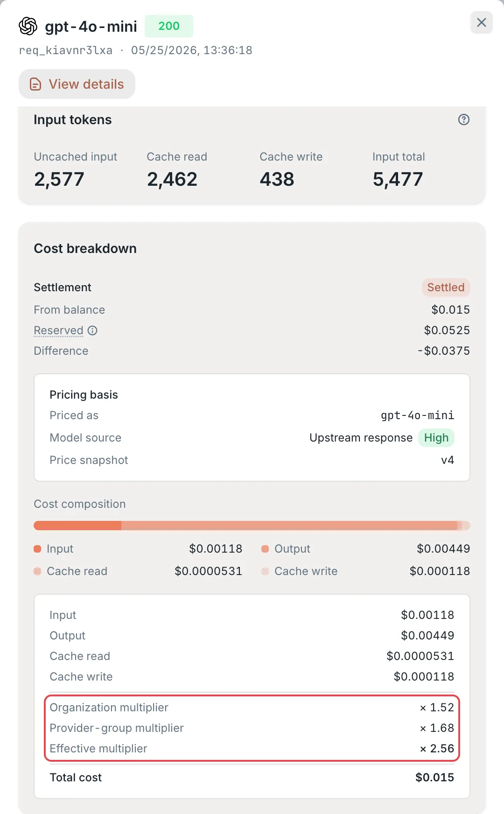Click the Reserved underlined label

tap(58, 330)
